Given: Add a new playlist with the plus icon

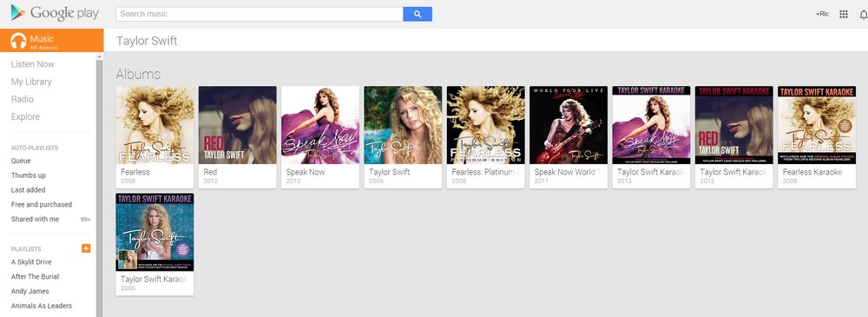Looking at the screenshot, I should 86,248.
